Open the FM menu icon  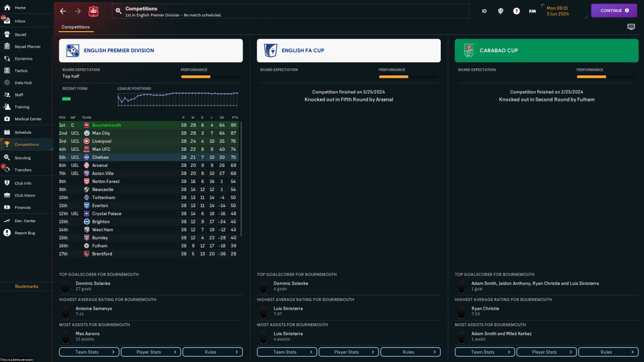click(x=532, y=11)
